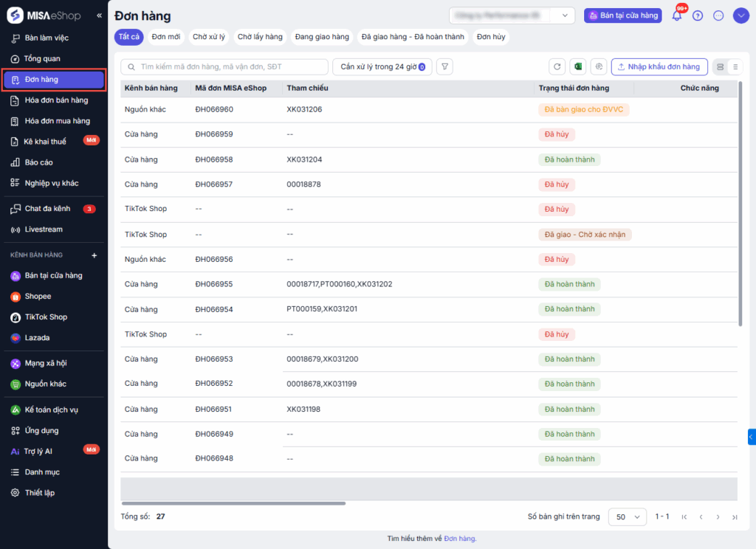Expand the company selector dropdown
Screen dimensions: 756x549
point(566,15)
